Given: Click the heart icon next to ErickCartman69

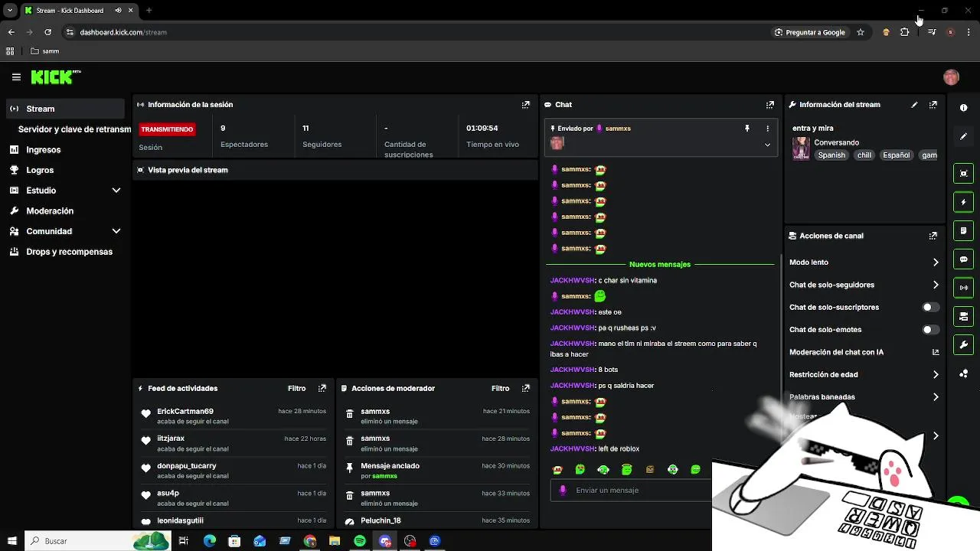Looking at the screenshot, I should coord(145,414).
